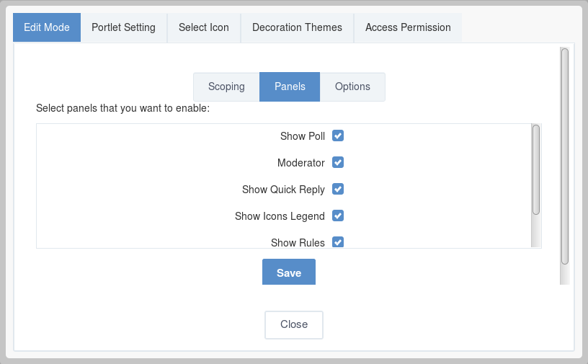Uncheck the Show Poll checkbox
588x364 pixels.
pyautogui.click(x=338, y=136)
